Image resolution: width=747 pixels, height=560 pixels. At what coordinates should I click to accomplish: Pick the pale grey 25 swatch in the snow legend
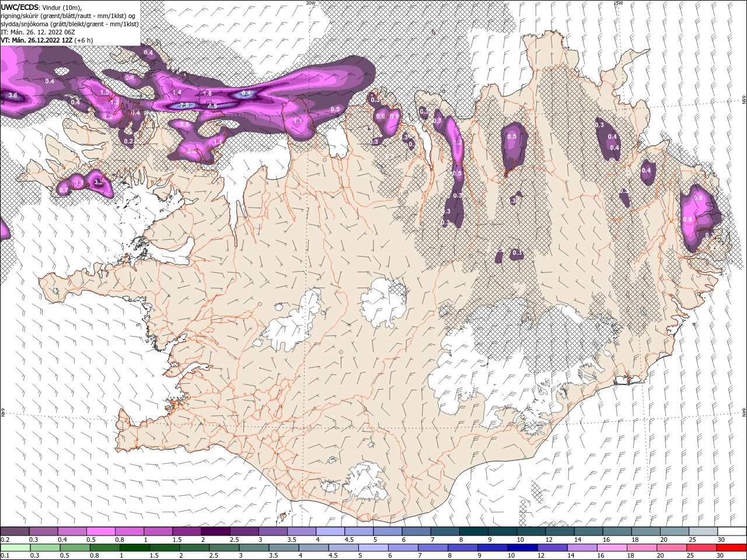click(704, 531)
